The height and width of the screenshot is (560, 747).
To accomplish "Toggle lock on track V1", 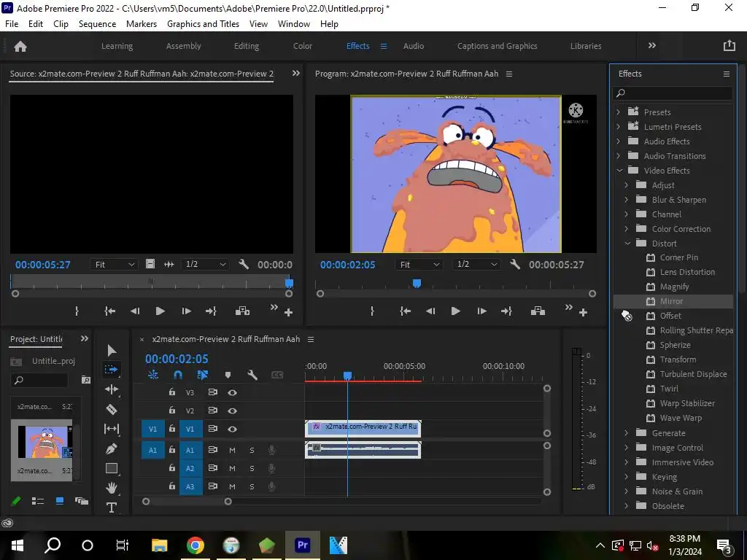I will point(172,429).
